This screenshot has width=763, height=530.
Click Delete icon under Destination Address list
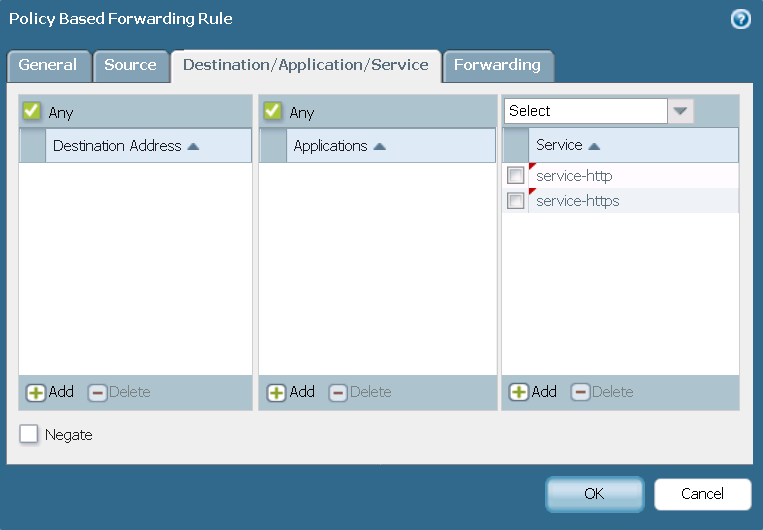tap(97, 392)
